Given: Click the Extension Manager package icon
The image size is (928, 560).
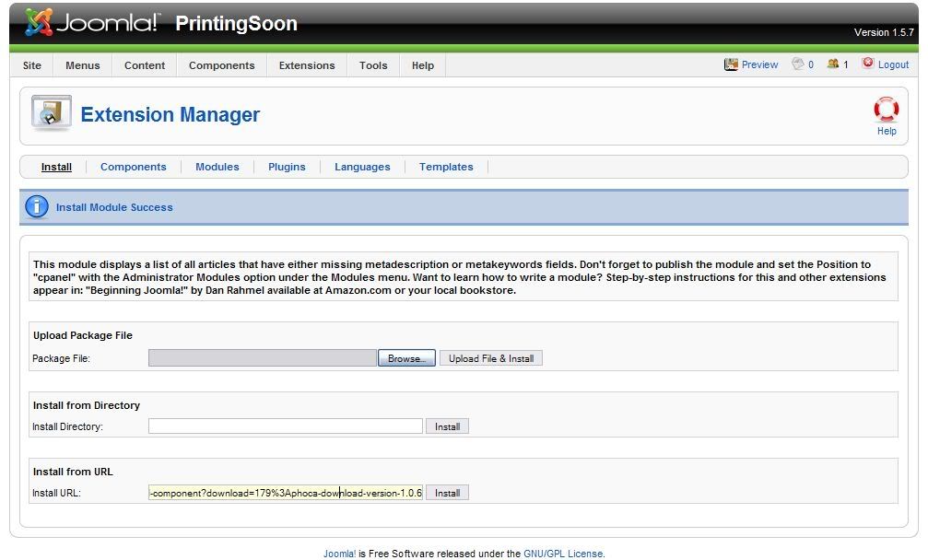Looking at the screenshot, I should [x=51, y=113].
